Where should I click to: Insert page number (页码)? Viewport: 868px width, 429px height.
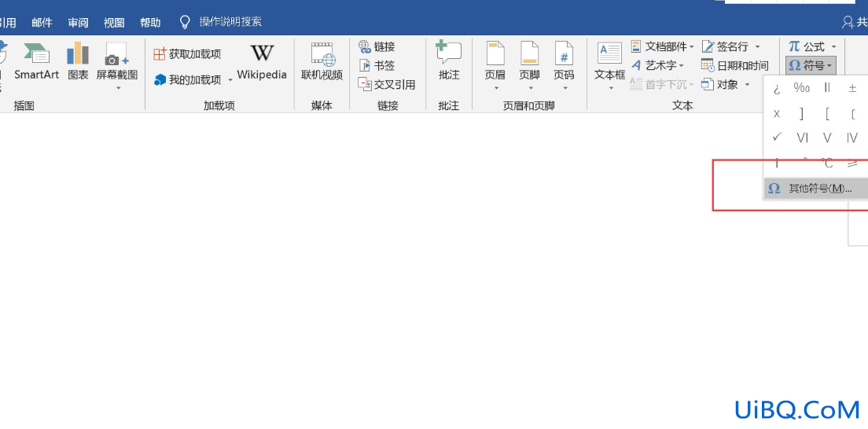tap(564, 62)
